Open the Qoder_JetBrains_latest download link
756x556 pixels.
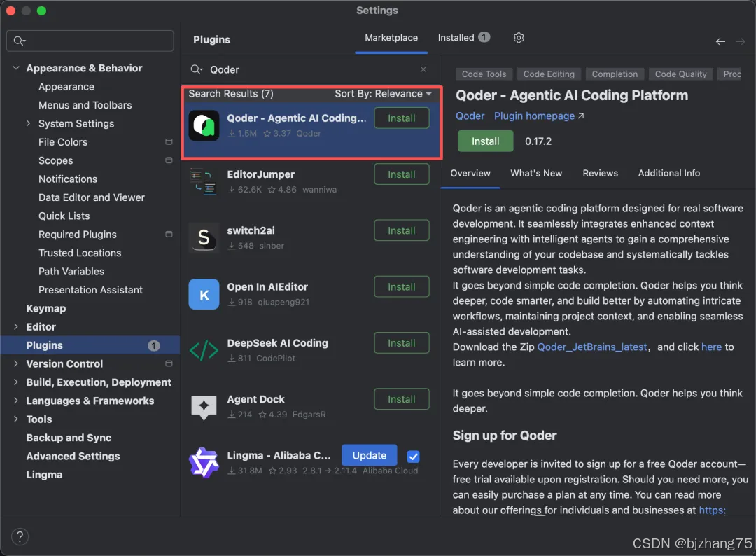click(591, 347)
